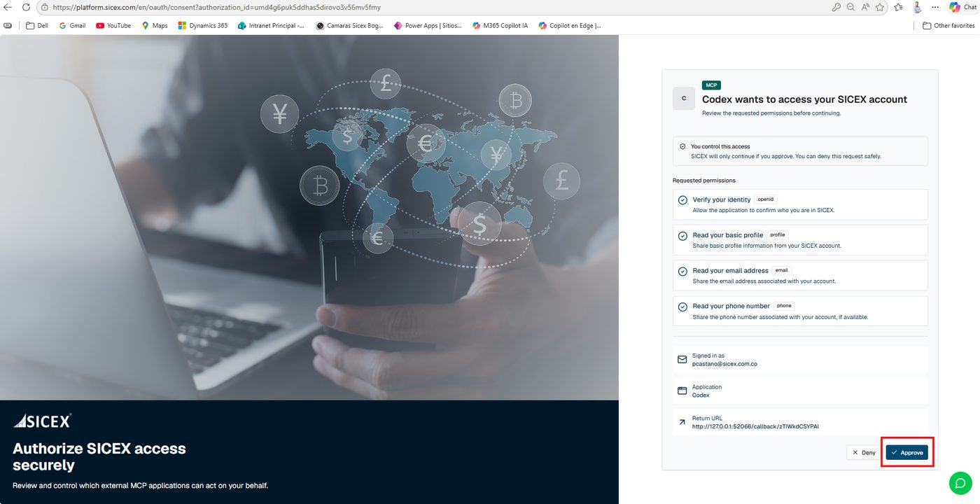Expand the Dell favorites folder
980x504 pixels.
coord(37,25)
